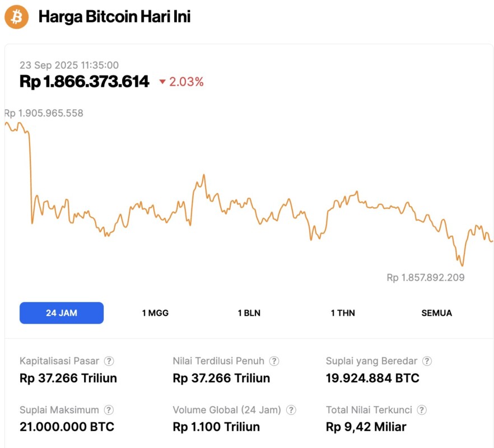Viewport: 494px width, 448px height.
Task: Switch chart to 1 MGG range
Action: pyautogui.click(x=155, y=313)
